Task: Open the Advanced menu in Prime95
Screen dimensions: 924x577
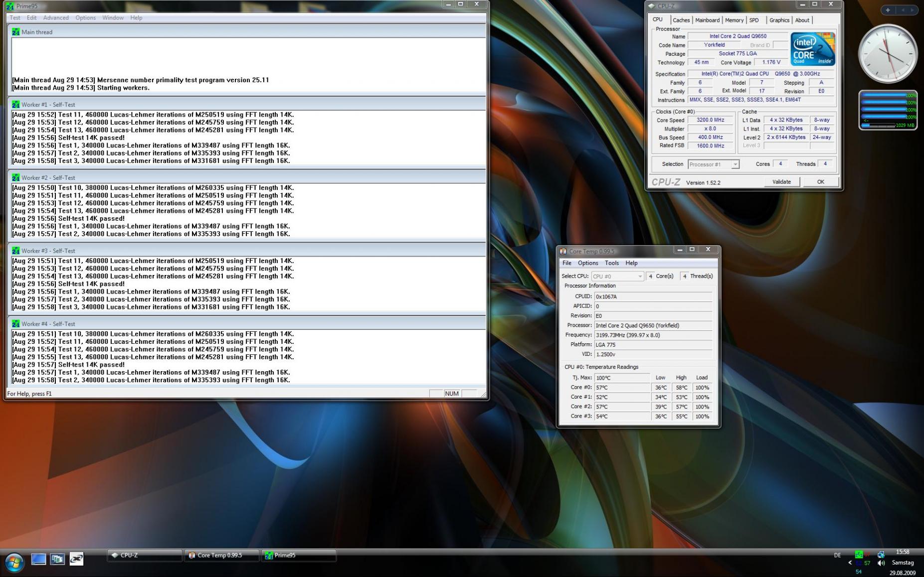Action: click(x=56, y=17)
